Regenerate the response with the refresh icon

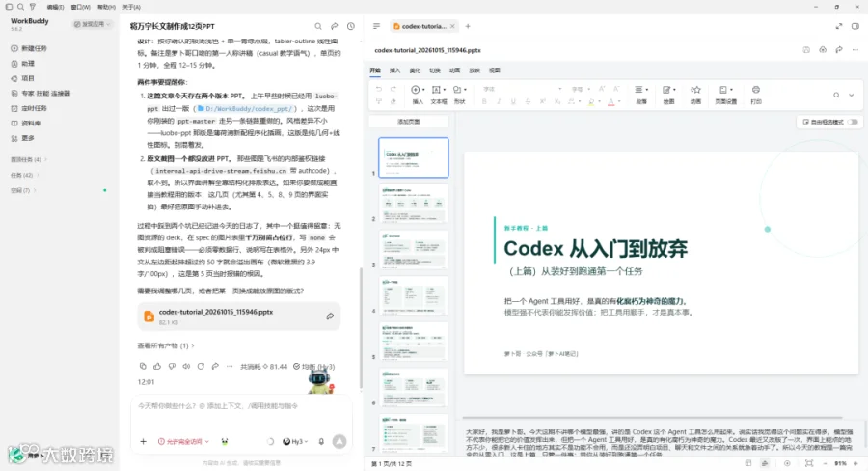tap(201, 366)
